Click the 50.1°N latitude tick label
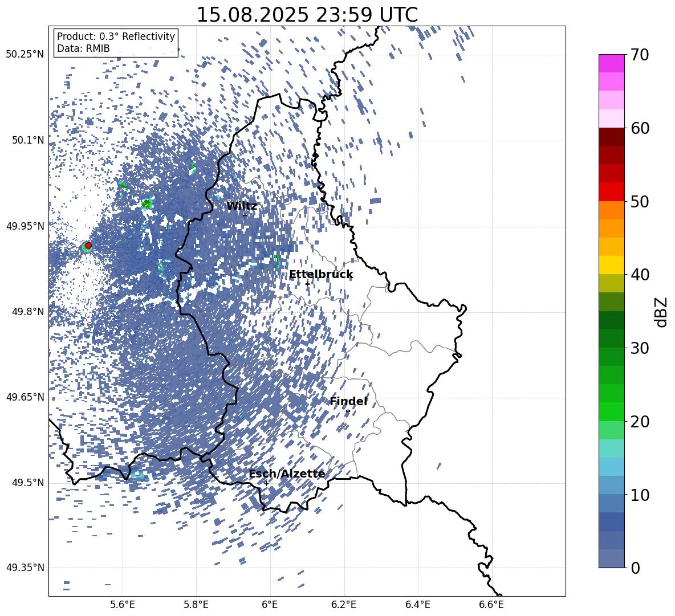The image size is (675, 616). click(x=27, y=140)
